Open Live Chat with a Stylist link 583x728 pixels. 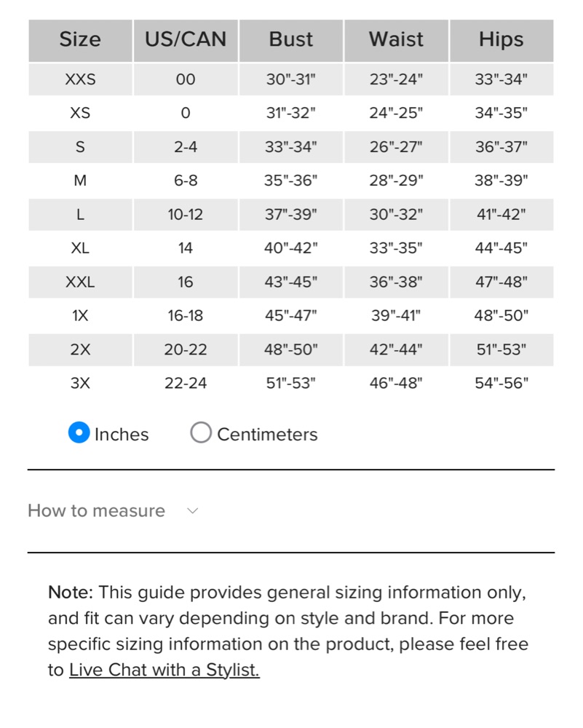pos(164,670)
